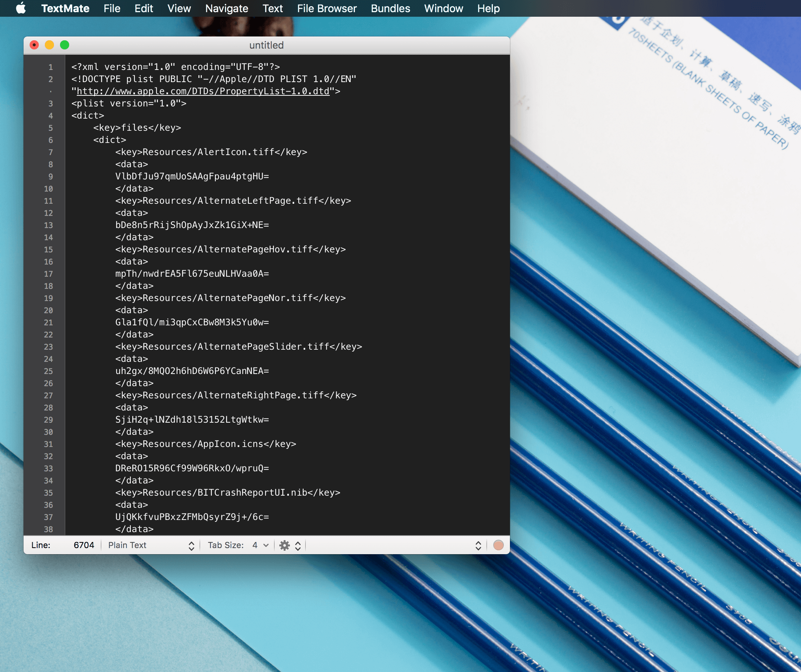Screen dimensions: 801x672
Task: Click the UjQKkfvuPBxzZFMbQsyrZ9j+/6c= data value
Action: pos(192,517)
